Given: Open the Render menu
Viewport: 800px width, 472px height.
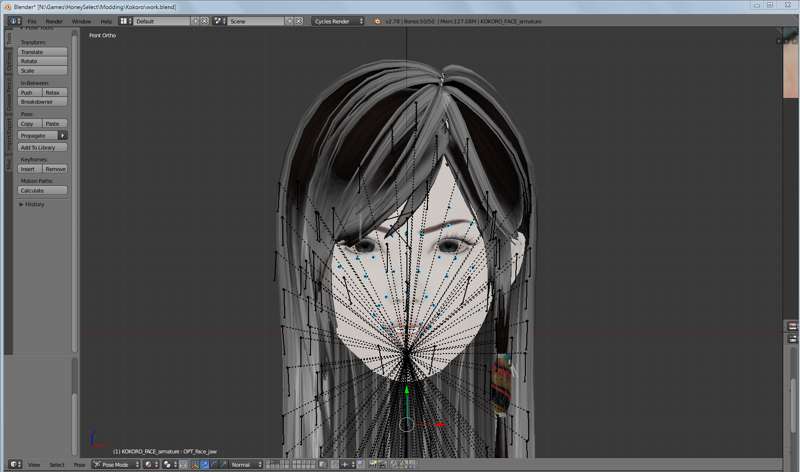Looking at the screenshot, I should click(54, 21).
